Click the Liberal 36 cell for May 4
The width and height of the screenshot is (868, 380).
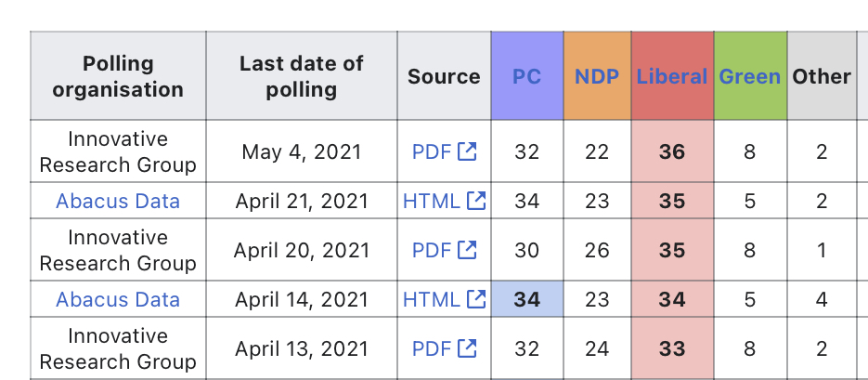(672, 151)
